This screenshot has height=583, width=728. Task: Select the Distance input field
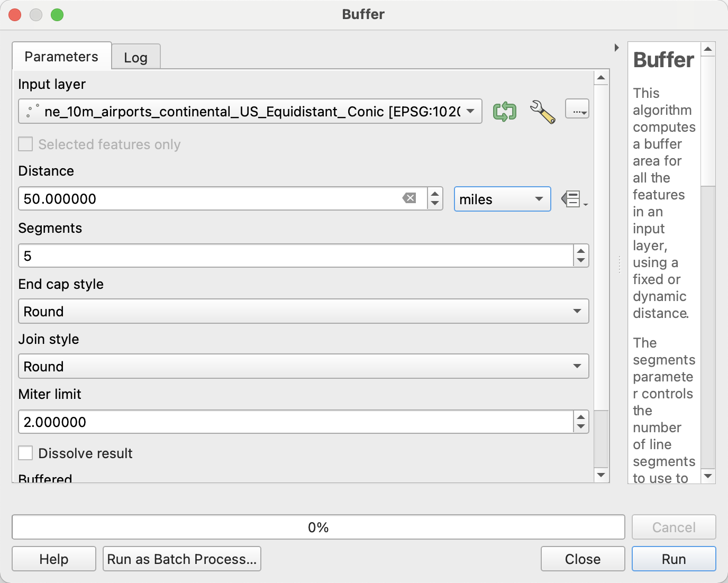click(x=212, y=198)
